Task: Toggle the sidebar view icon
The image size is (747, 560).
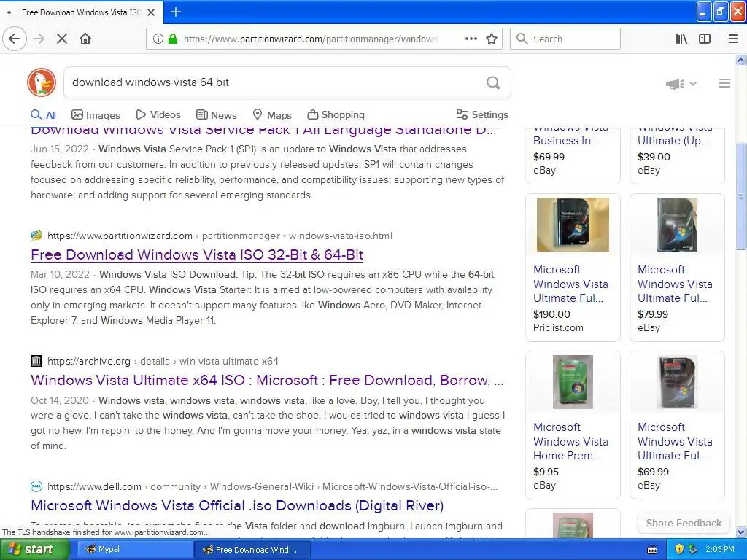Action: (705, 39)
